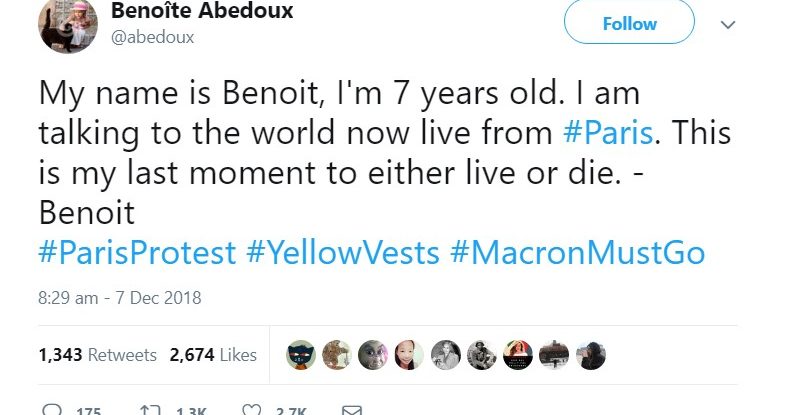Open the #MacronMustGo hashtag

(x=577, y=253)
